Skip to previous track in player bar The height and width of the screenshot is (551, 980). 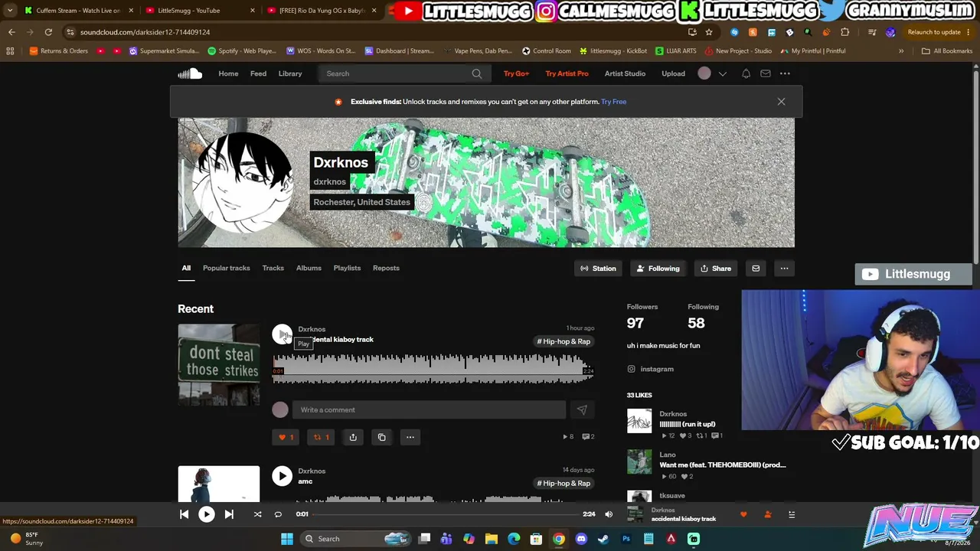pyautogui.click(x=185, y=514)
